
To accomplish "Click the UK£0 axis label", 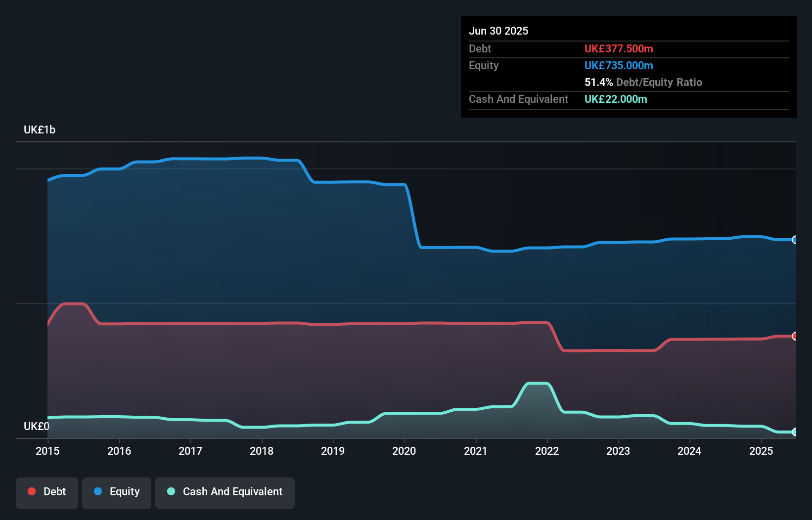I will point(36,427).
